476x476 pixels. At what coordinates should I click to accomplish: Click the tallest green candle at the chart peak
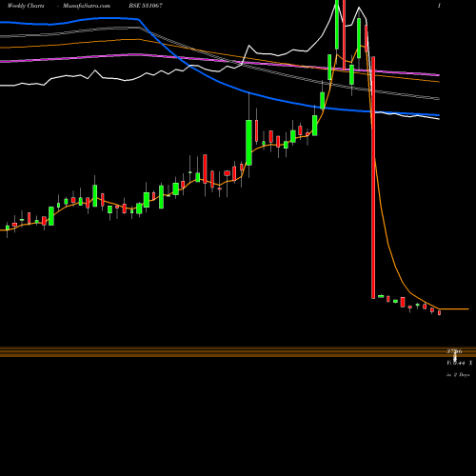pyautogui.click(x=337, y=25)
